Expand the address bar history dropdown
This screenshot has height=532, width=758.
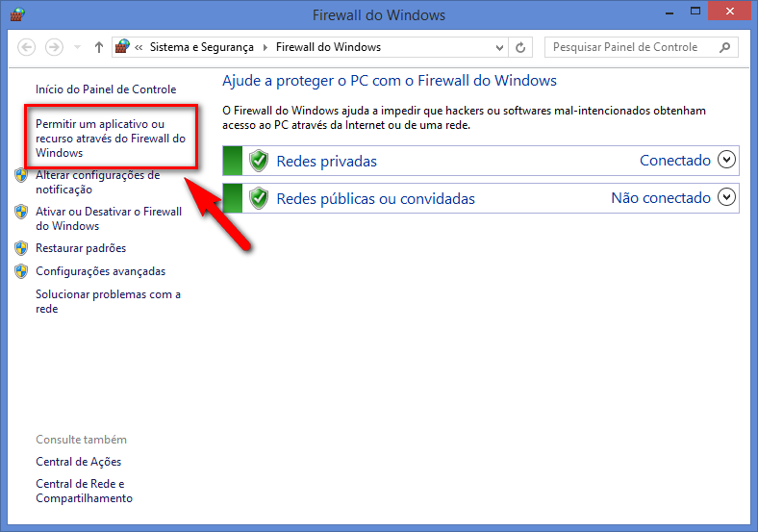[x=500, y=47]
